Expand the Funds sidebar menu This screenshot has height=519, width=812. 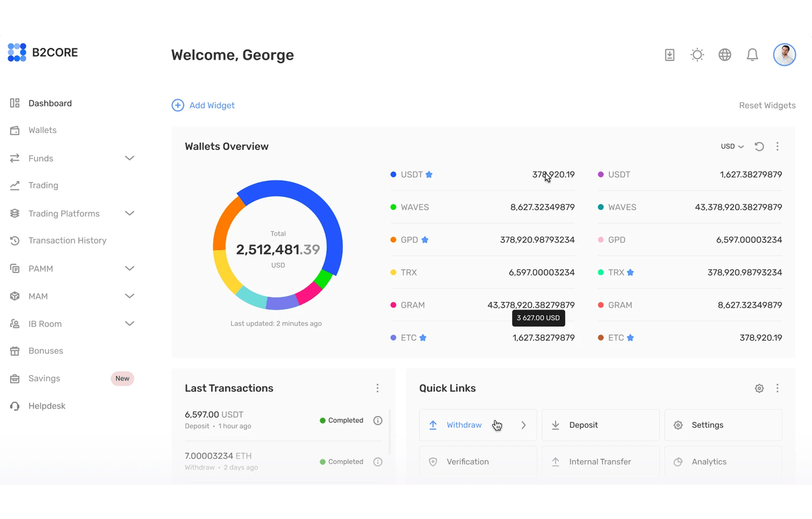[x=129, y=158]
